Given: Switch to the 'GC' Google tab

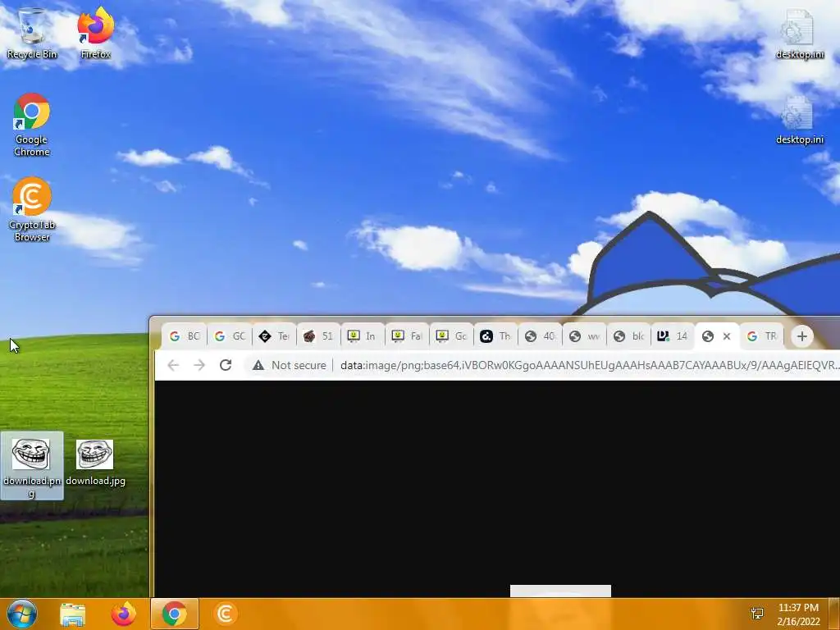Looking at the screenshot, I should tap(230, 336).
